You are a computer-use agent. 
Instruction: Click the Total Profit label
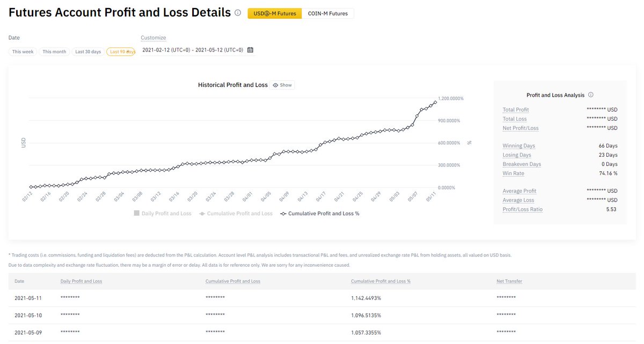pyautogui.click(x=516, y=109)
